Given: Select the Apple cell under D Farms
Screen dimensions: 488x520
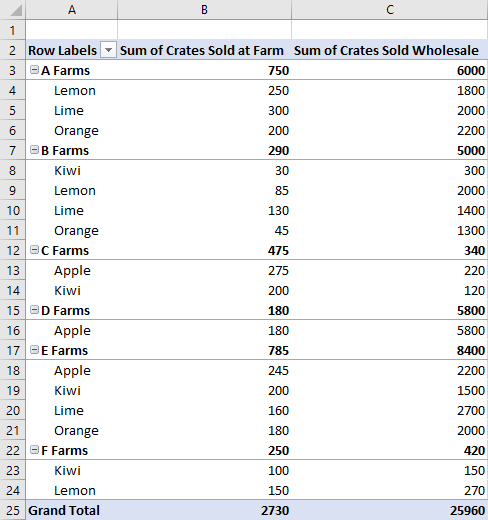Looking at the screenshot, I should (72, 330).
